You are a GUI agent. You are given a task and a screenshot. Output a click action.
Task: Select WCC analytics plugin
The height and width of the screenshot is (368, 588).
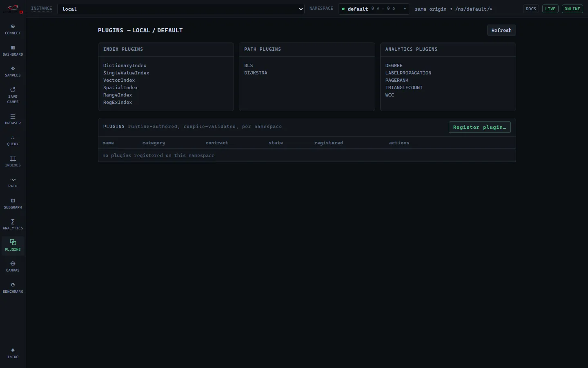[x=390, y=95]
